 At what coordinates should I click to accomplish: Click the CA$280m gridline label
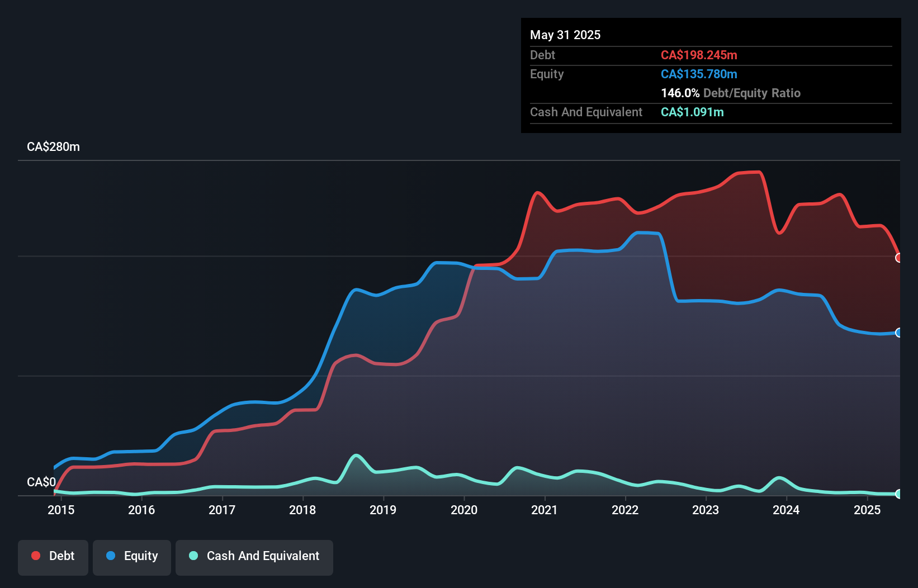(54, 146)
